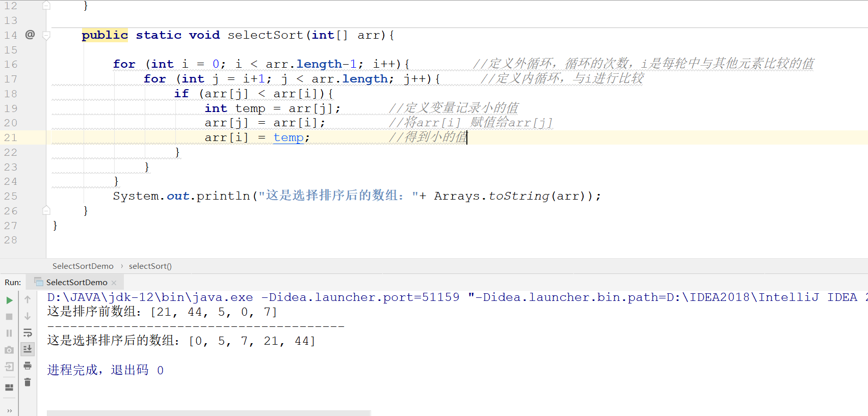Screen dimensions: 868x416
Task: Toggle Soft-wrap in console output
Action: click(28, 332)
